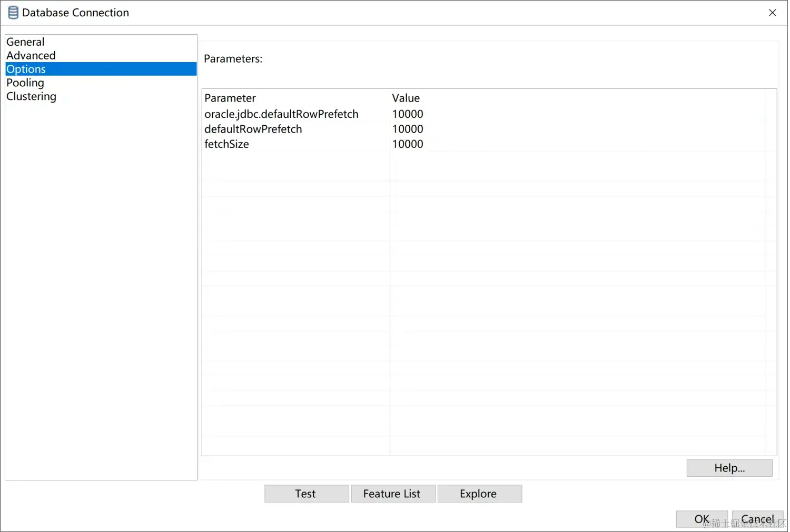The image size is (790, 532).
Task: Click the Value column header
Action: 578,98
